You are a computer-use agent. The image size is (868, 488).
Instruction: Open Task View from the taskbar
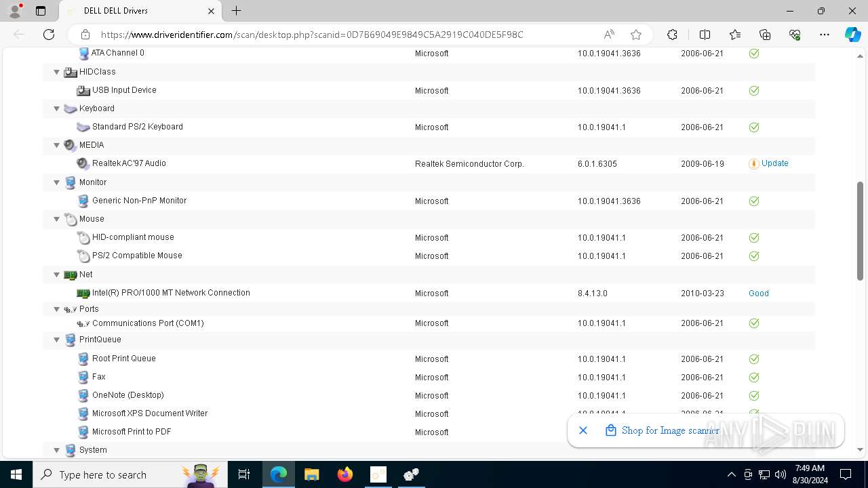point(244,474)
